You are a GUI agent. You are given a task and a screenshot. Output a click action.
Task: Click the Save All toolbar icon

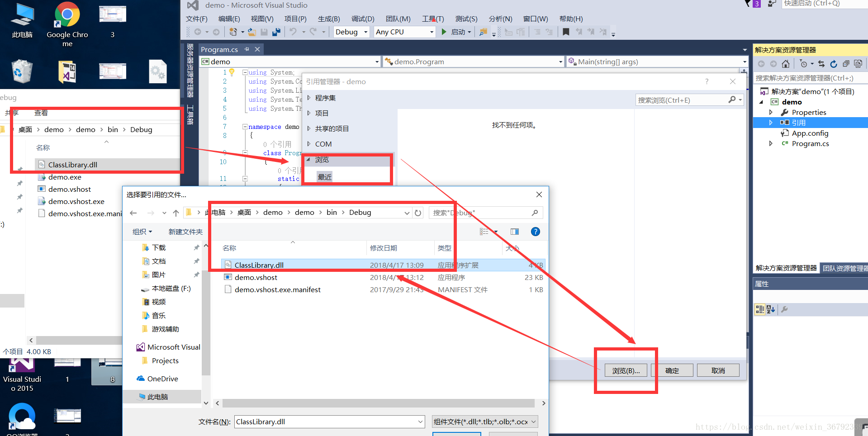pyautogui.click(x=276, y=32)
